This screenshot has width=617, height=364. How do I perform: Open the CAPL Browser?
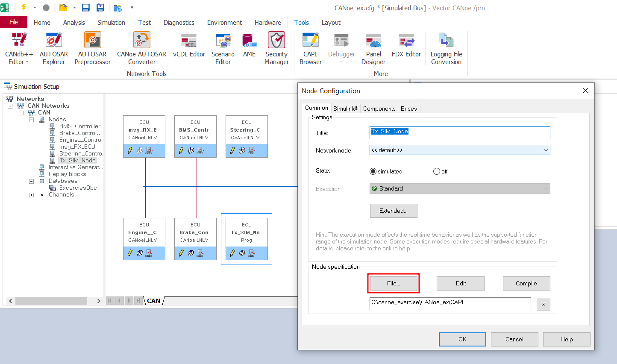click(x=311, y=48)
